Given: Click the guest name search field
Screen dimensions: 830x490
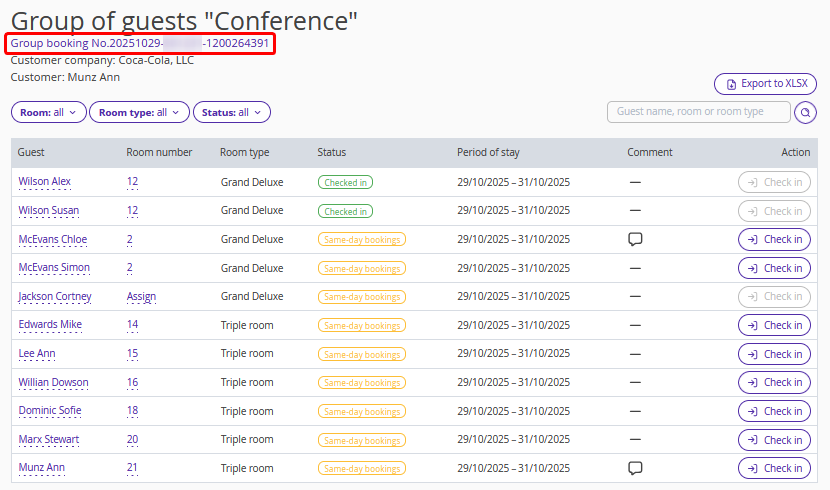Looking at the screenshot, I should [698, 112].
